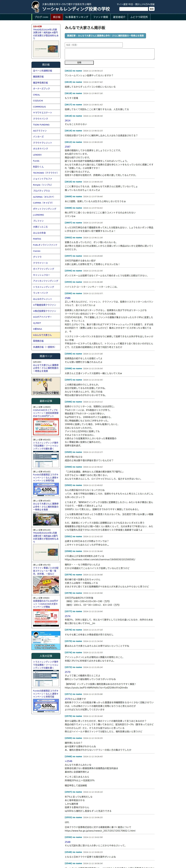Open the AGクラファン board link
Viewport: 186px width, 868px height.
46,131
